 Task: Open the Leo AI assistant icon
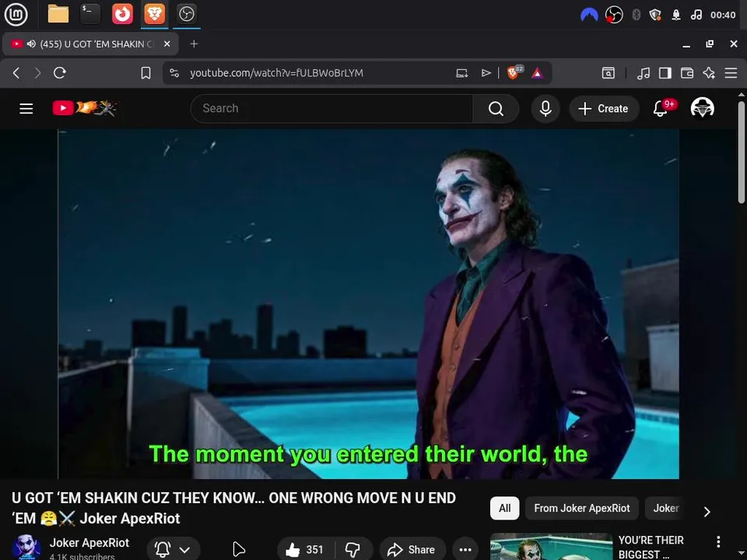point(709,73)
